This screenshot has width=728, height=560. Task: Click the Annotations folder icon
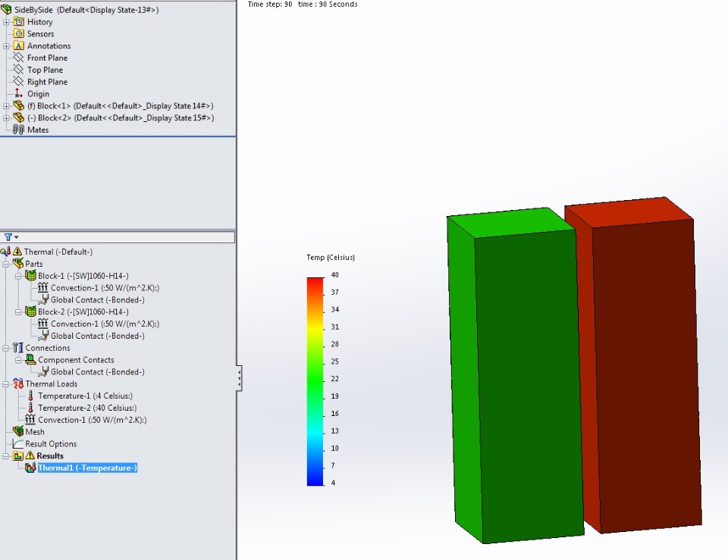(18, 45)
